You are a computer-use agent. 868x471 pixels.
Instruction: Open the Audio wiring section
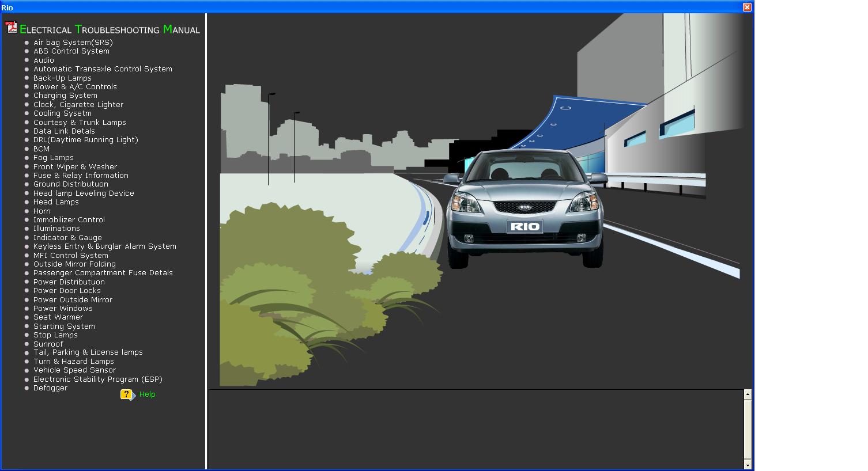pos(43,60)
